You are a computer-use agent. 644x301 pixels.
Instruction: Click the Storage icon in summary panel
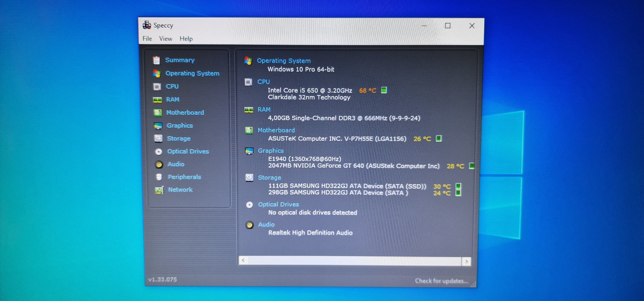click(249, 178)
